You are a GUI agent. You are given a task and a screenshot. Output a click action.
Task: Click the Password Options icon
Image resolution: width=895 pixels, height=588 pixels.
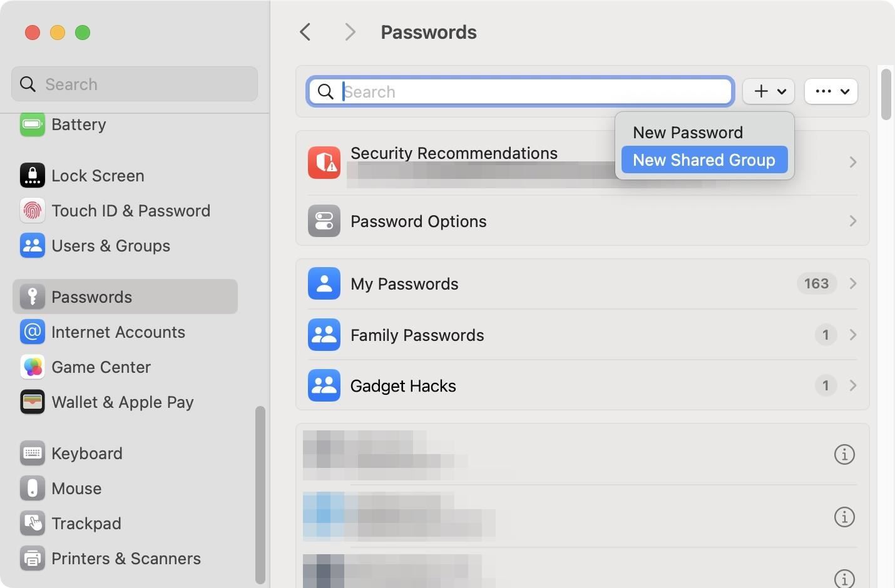[324, 221]
